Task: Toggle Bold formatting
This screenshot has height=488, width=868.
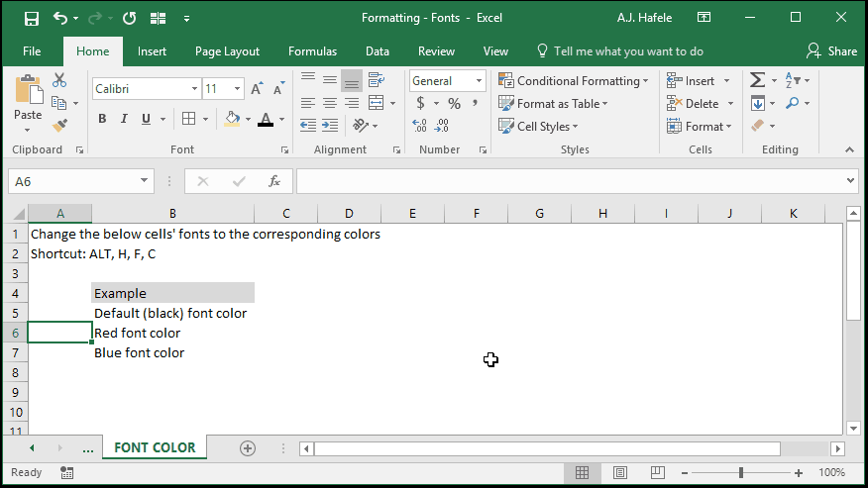Action: coord(102,119)
